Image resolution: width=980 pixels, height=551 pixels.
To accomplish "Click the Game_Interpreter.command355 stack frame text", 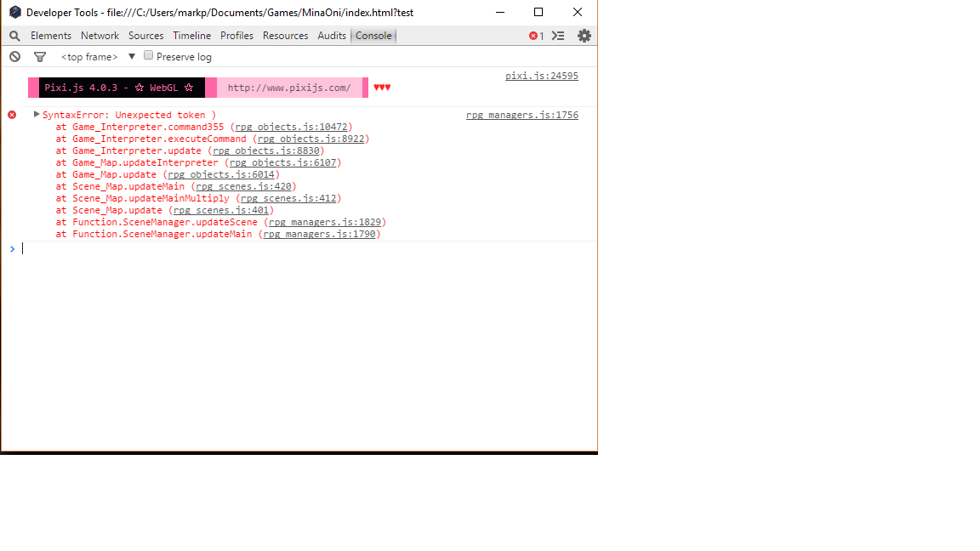I will click(147, 127).
